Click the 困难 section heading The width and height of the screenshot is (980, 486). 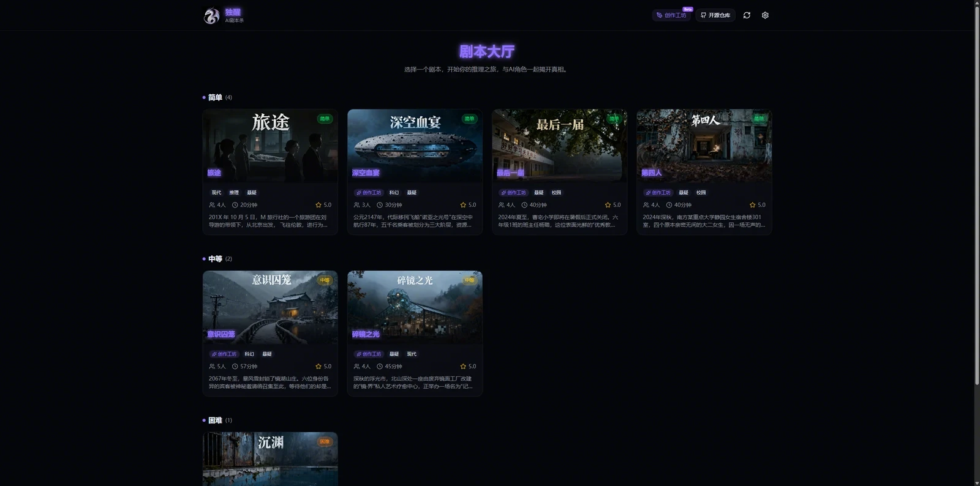coord(215,421)
